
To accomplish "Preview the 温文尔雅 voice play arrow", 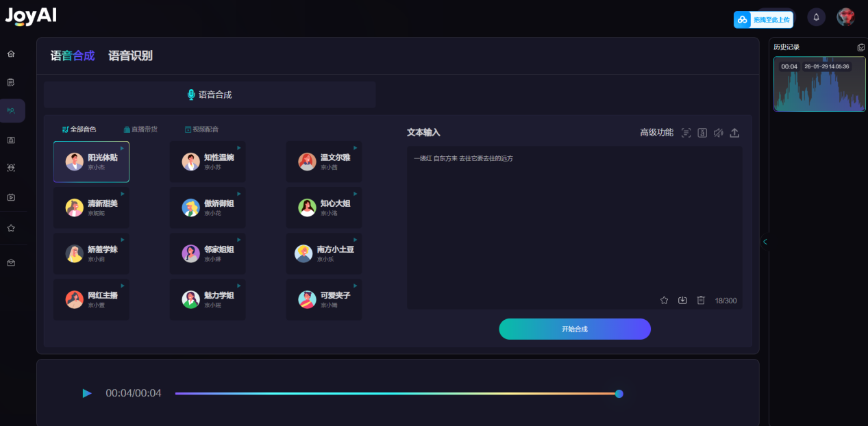I will coord(356,148).
